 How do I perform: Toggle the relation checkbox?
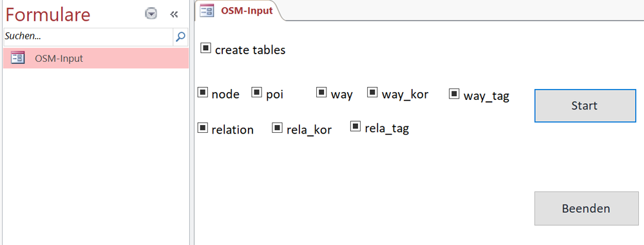tap(203, 128)
